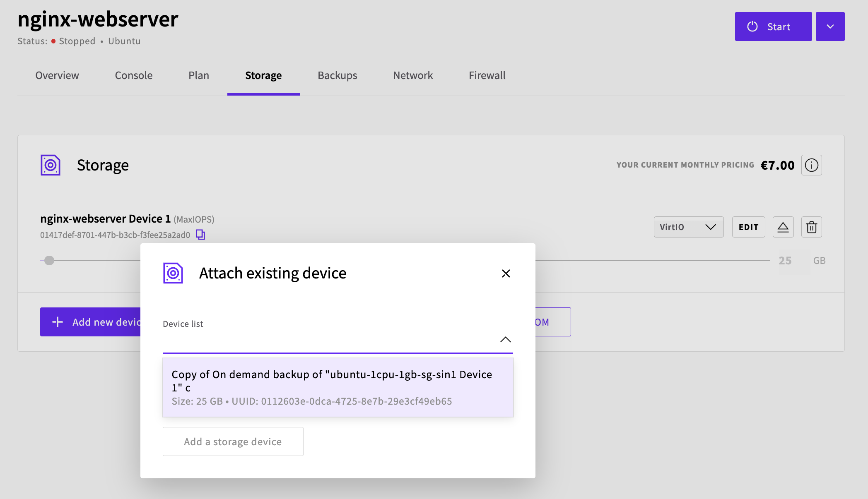Image resolution: width=868 pixels, height=499 pixels.
Task: Click the EDIT button for Device 1
Action: pyautogui.click(x=748, y=227)
